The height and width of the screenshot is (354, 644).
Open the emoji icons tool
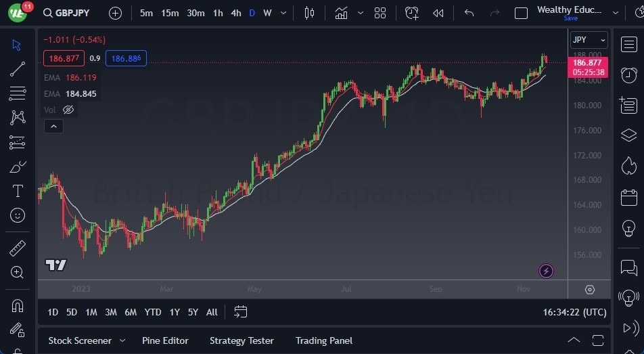pyautogui.click(x=18, y=215)
